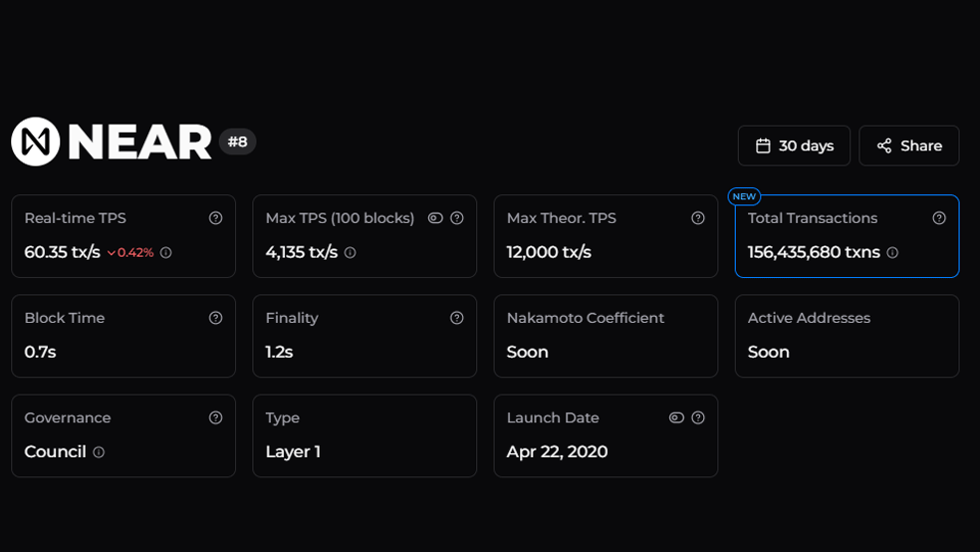Open help for Governance

(216, 417)
